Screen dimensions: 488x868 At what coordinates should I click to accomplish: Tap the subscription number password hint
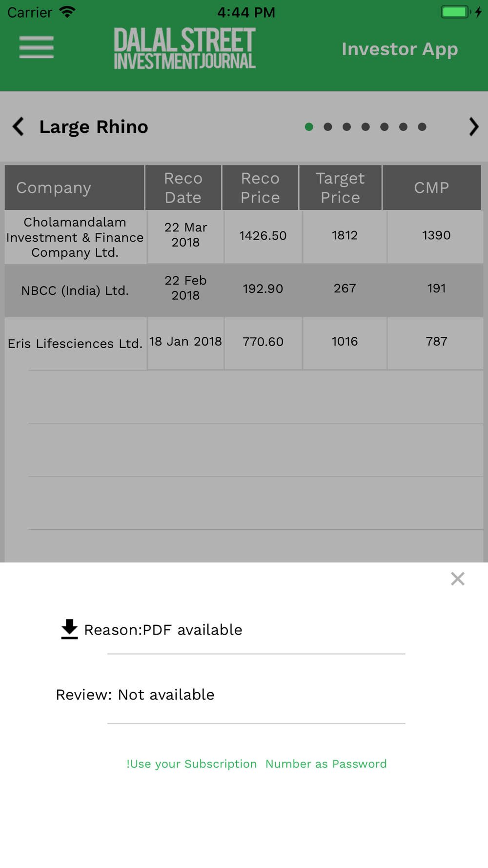coord(256,764)
